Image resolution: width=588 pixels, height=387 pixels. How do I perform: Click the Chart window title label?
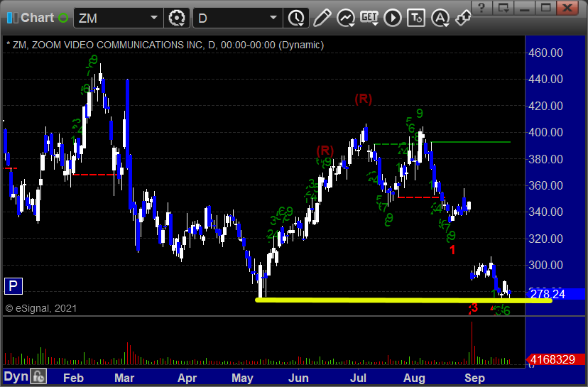pos(37,18)
